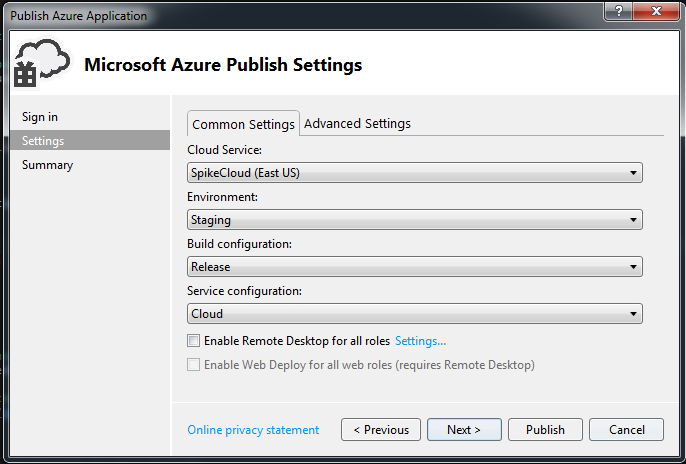Click the Service configuration label
Screen dimensions: 686x464
point(245,291)
